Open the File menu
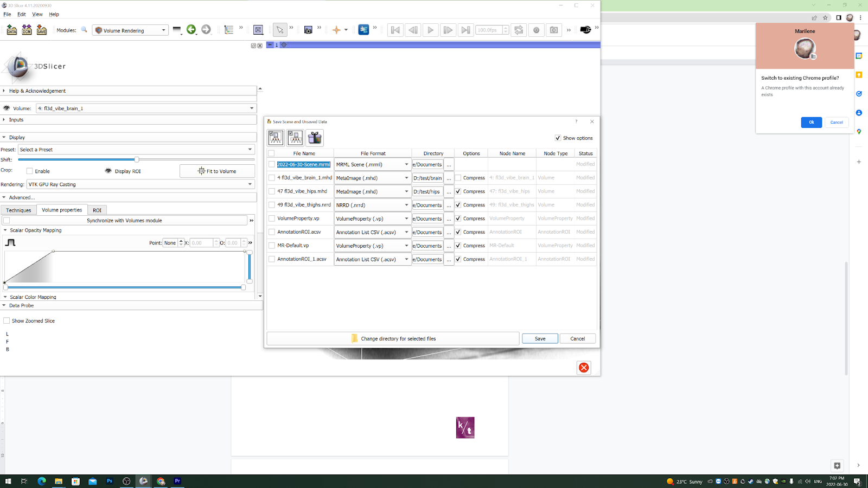The image size is (868, 488). tap(7, 14)
